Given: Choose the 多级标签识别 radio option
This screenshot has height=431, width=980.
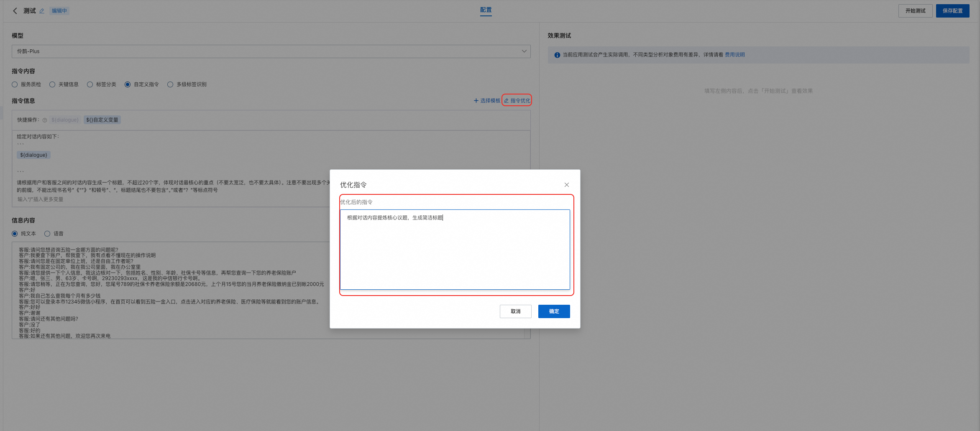Looking at the screenshot, I should pyautogui.click(x=170, y=84).
